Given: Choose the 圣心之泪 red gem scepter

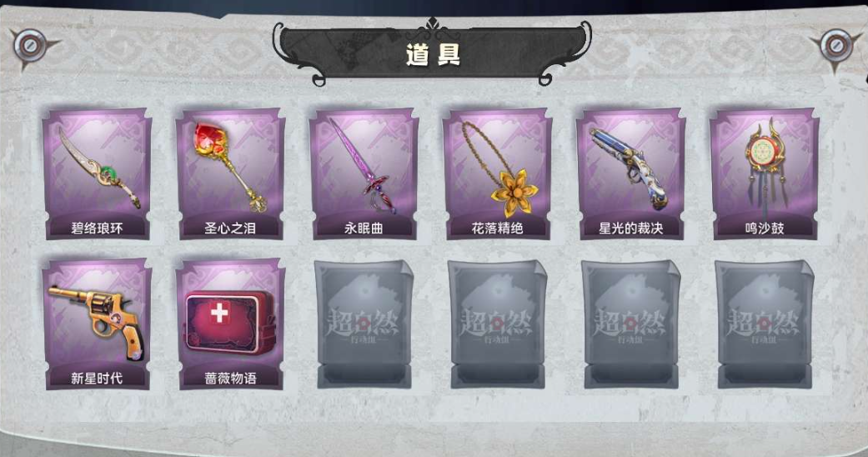Looking at the screenshot, I should coord(231,174).
